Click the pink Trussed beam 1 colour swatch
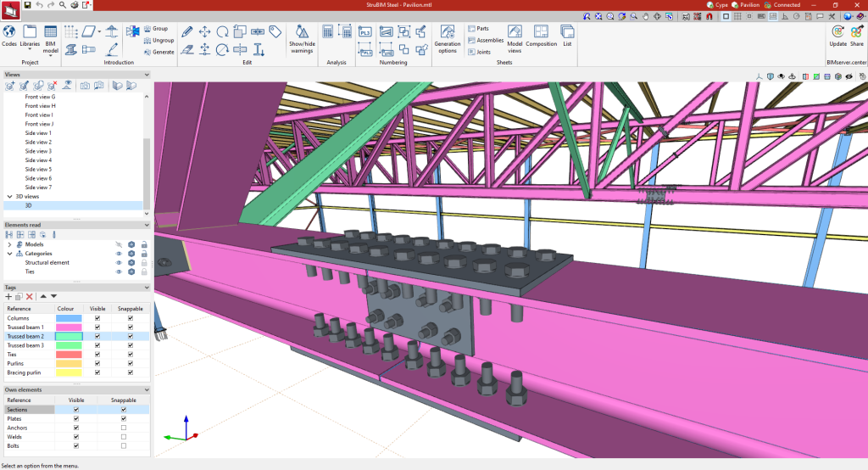This screenshot has width=868, height=470. [69, 327]
